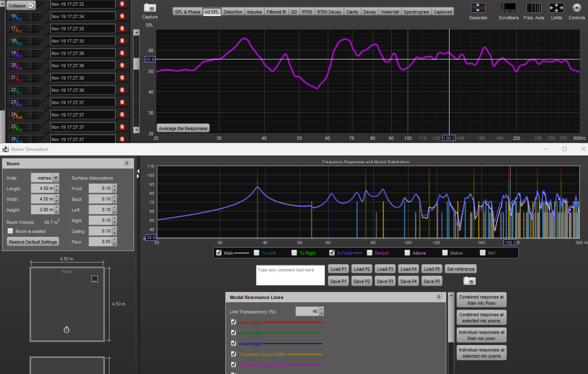Toggle the Axial Length lines checkbox
The image size is (588, 374).
tap(234, 322)
